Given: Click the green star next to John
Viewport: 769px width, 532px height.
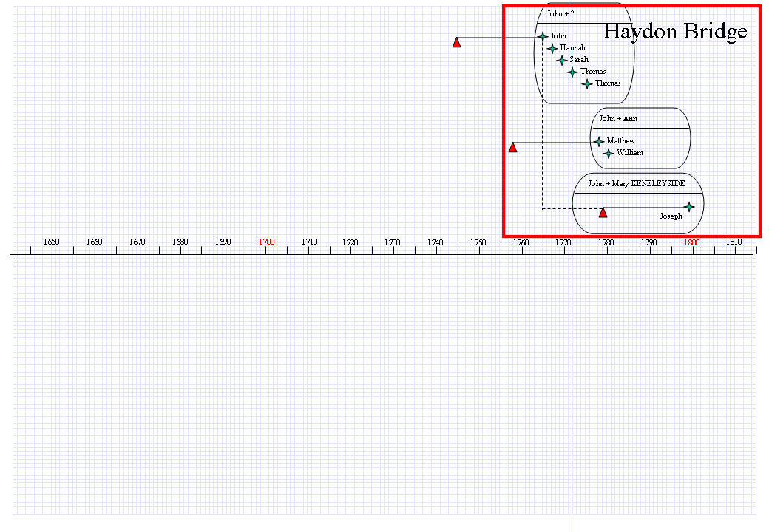Looking at the screenshot, I should (543, 36).
